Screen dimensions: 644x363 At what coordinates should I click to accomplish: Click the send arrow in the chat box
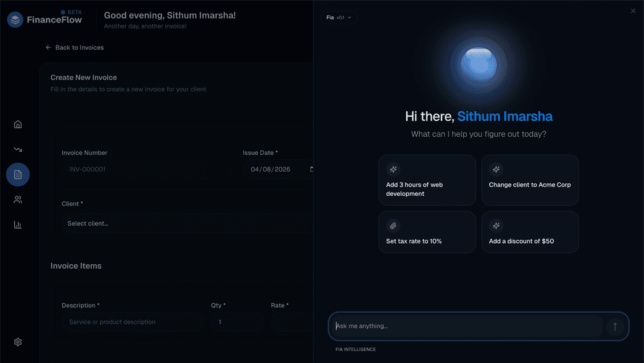[x=614, y=326]
